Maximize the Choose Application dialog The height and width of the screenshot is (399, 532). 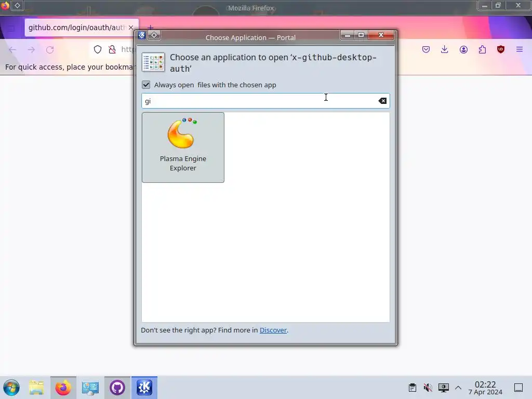(x=361, y=35)
